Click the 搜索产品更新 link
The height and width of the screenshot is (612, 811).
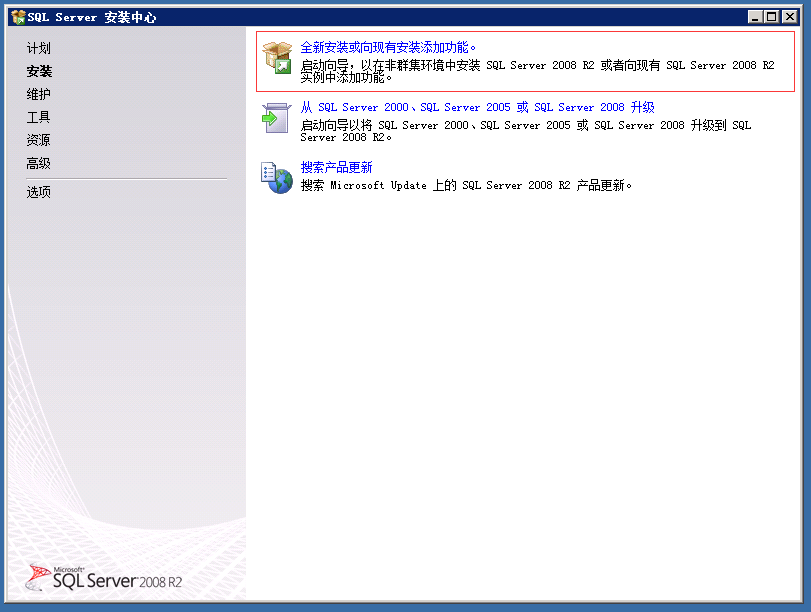[336, 167]
